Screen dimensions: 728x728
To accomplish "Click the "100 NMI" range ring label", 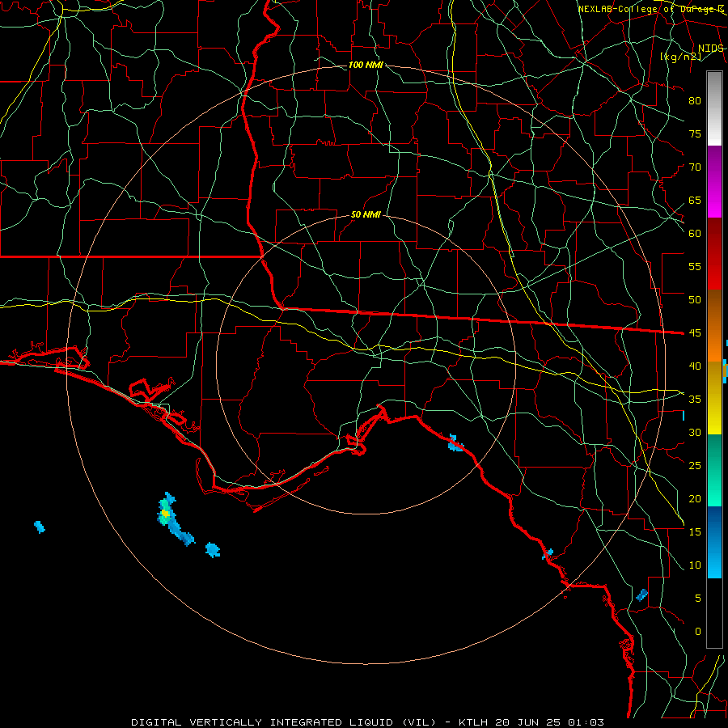I will 366,65.
